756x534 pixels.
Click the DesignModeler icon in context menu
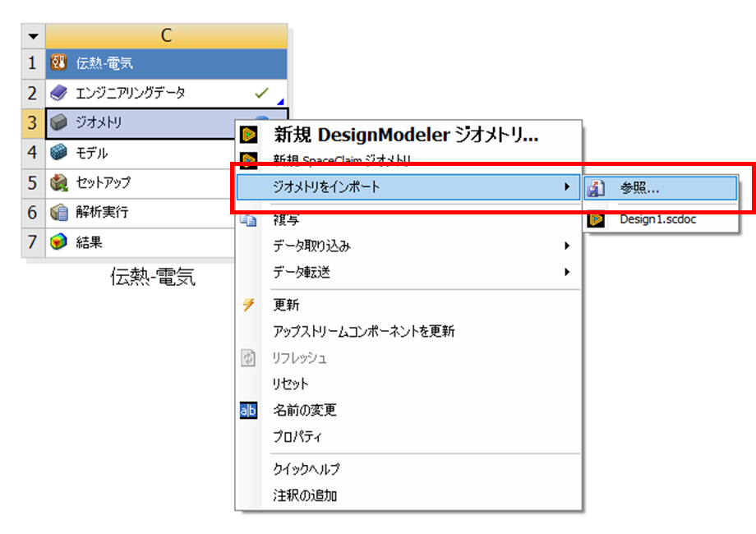249,135
